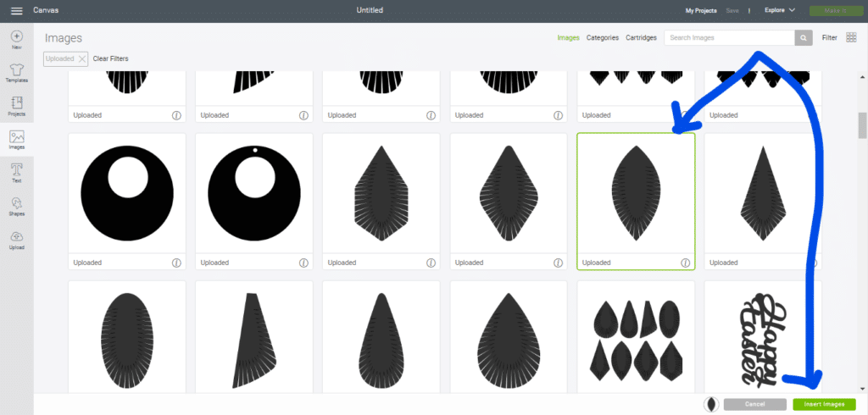The image size is (868, 415).
Task: Focus the Search Images field
Action: coord(730,37)
